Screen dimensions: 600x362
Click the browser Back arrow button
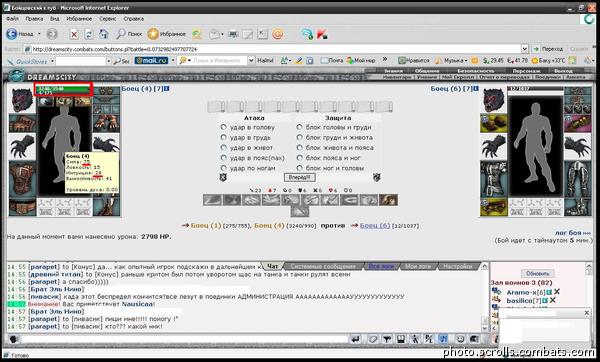[x=11, y=34]
